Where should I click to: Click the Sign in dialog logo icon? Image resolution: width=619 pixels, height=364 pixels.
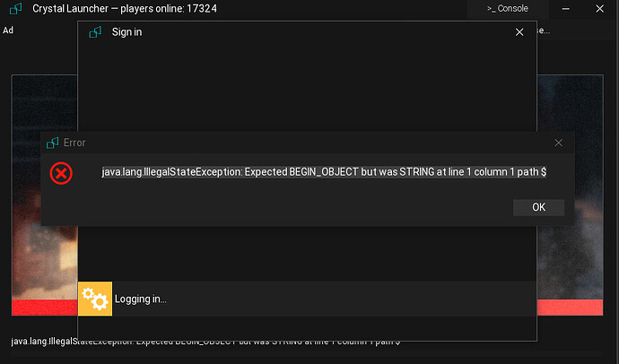pyautogui.click(x=95, y=32)
